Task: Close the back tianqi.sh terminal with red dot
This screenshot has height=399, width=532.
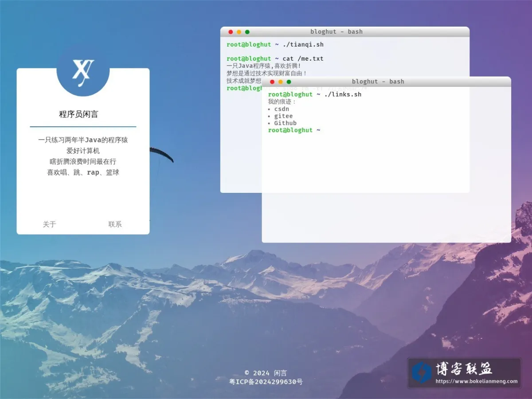Action: pos(231,32)
